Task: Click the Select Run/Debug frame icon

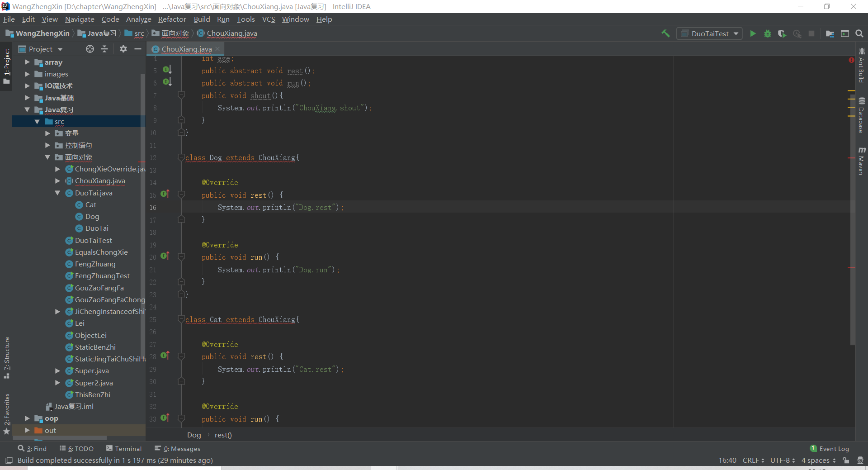Action: [845, 33]
